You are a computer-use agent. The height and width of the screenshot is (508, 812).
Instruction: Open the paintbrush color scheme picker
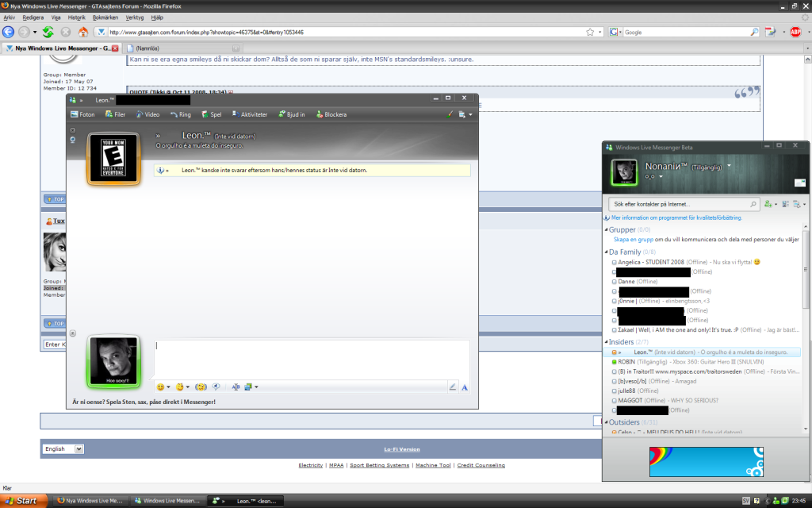pyautogui.click(x=450, y=114)
